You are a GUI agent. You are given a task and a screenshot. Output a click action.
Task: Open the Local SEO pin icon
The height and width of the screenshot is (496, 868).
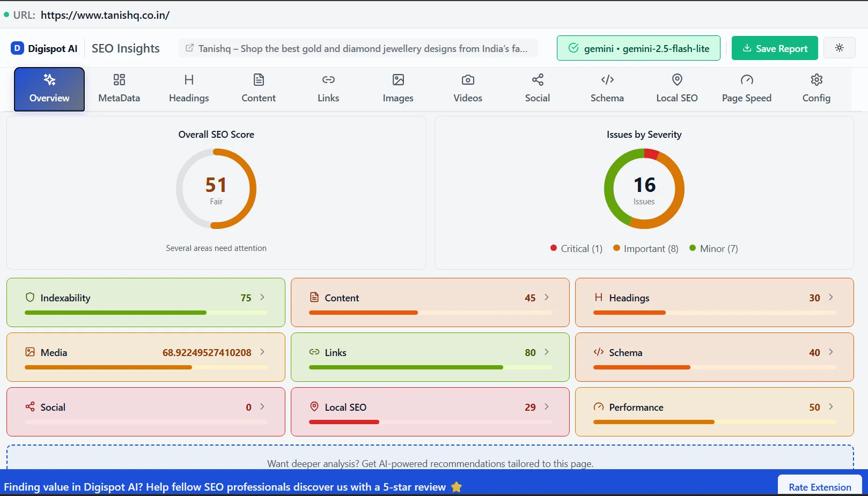tap(676, 79)
